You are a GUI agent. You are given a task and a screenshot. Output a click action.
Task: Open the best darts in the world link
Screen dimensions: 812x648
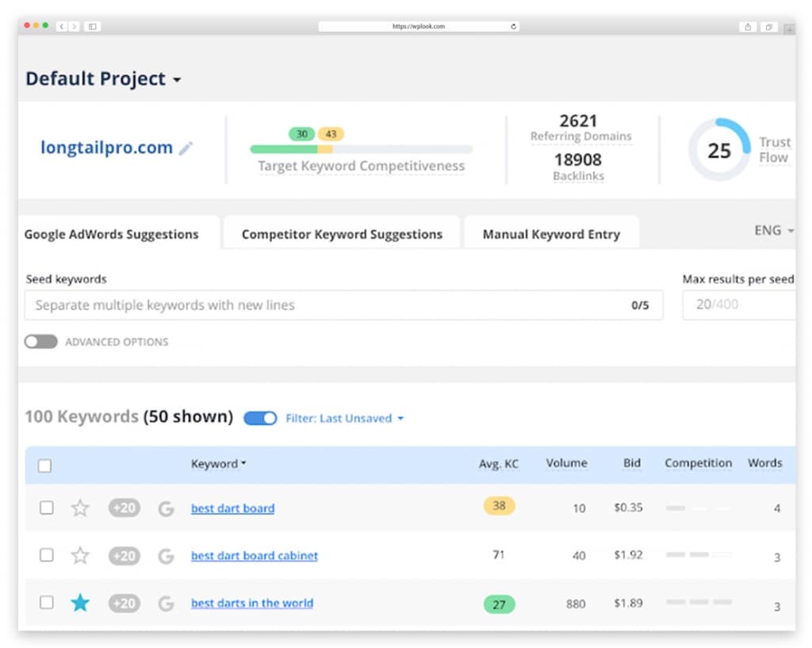[x=252, y=603]
